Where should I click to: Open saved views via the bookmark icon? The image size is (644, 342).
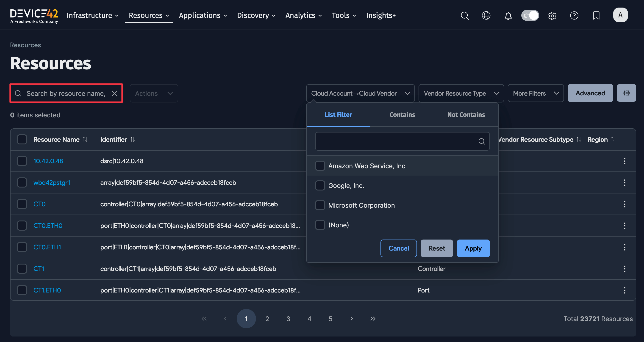596,16
